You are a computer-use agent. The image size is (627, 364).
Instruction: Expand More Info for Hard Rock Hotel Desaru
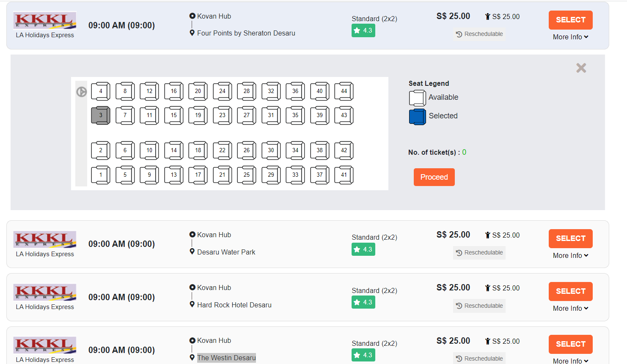click(570, 308)
